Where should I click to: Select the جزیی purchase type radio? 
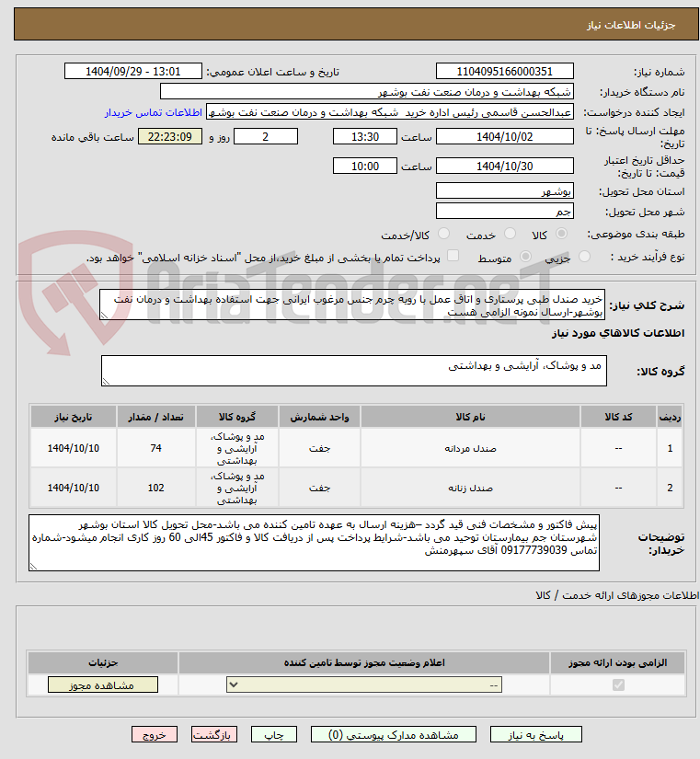[584, 256]
